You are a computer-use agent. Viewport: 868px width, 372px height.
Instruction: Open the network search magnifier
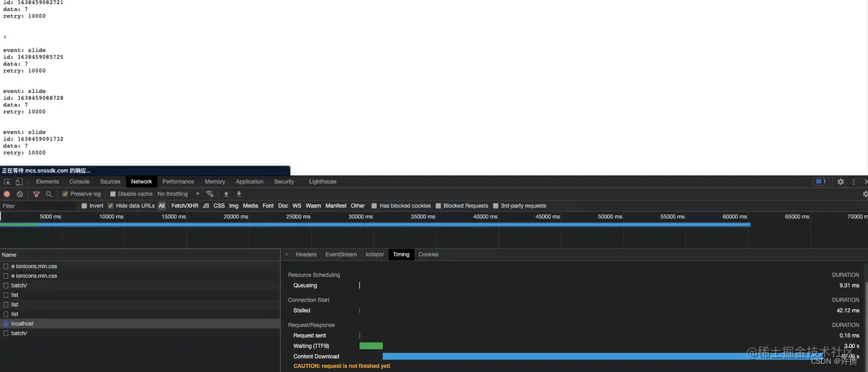(x=49, y=194)
